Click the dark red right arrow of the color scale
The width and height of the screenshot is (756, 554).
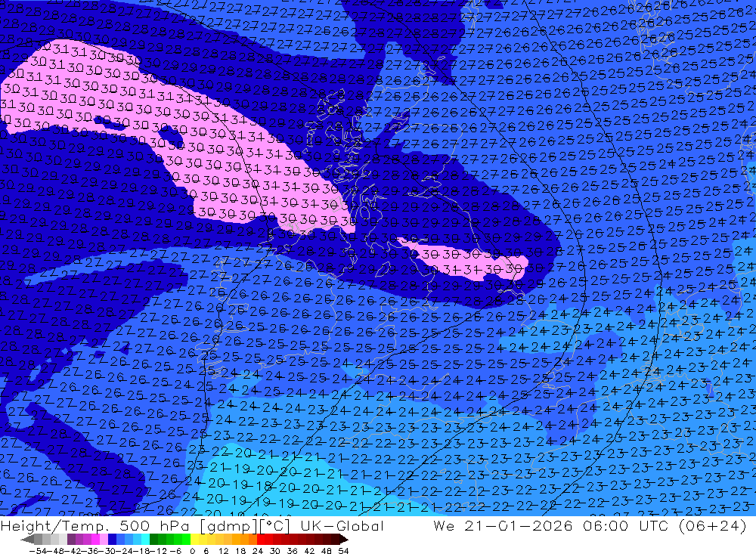[344, 540]
